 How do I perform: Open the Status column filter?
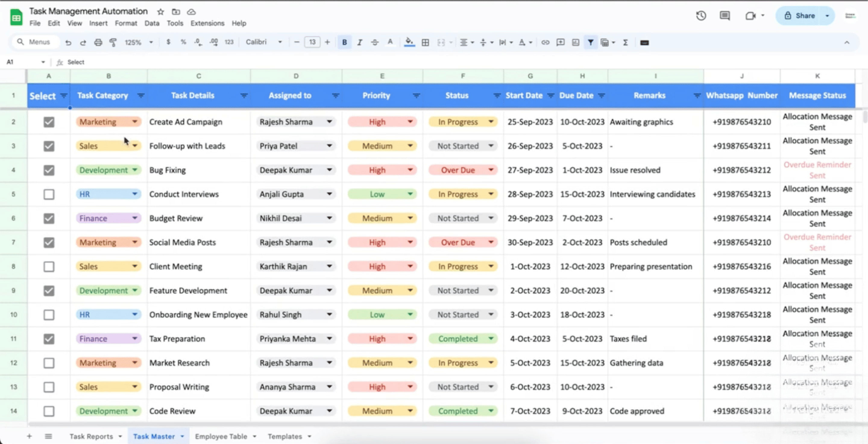point(497,96)
